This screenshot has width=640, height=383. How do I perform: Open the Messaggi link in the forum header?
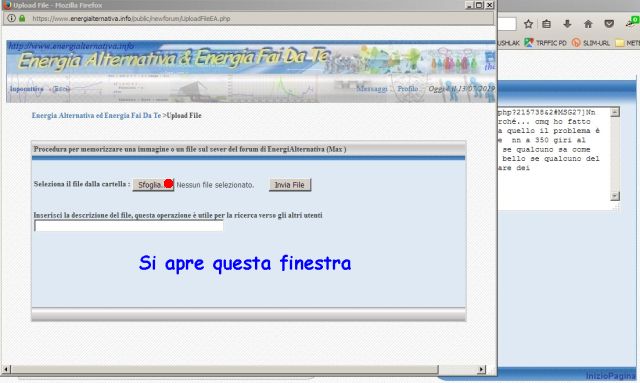371,89
